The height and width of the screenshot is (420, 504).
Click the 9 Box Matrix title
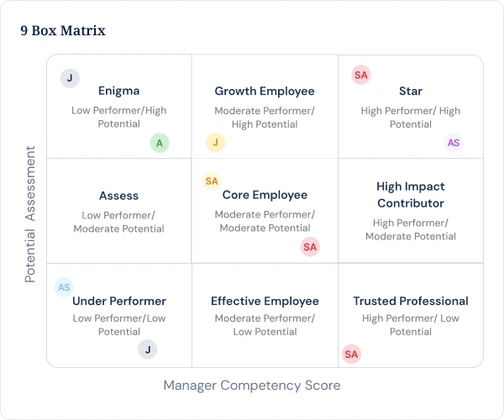point(63,30)
